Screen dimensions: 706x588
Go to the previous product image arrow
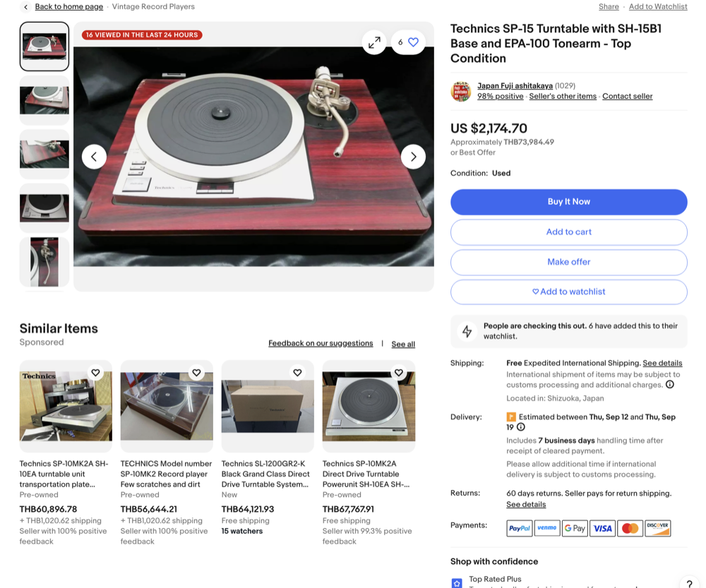94,157
